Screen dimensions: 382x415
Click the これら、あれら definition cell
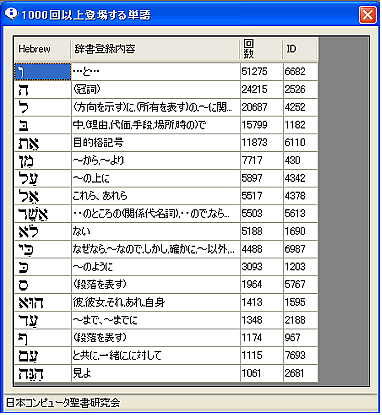[x=156, y=196]
